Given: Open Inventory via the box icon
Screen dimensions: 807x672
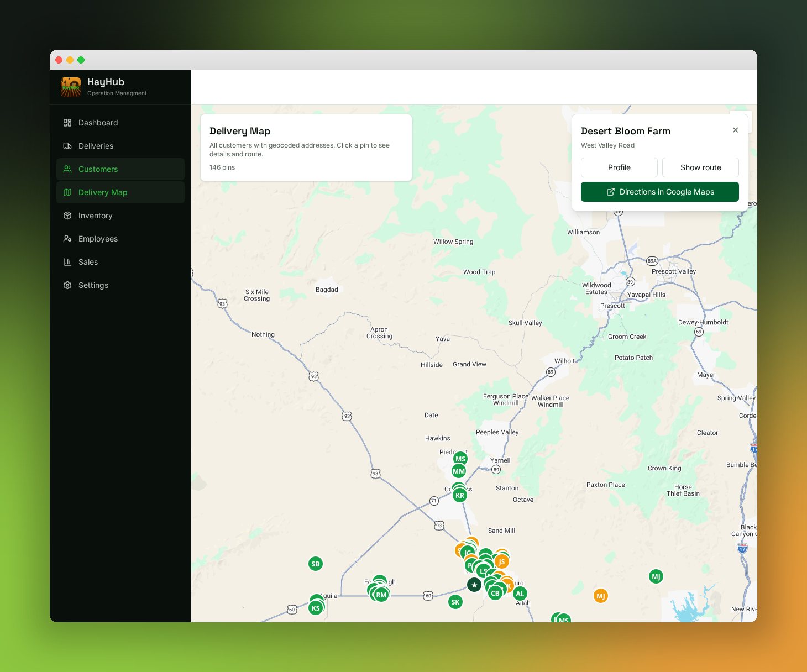Looking at the screenshot, I should click(67, 216).
